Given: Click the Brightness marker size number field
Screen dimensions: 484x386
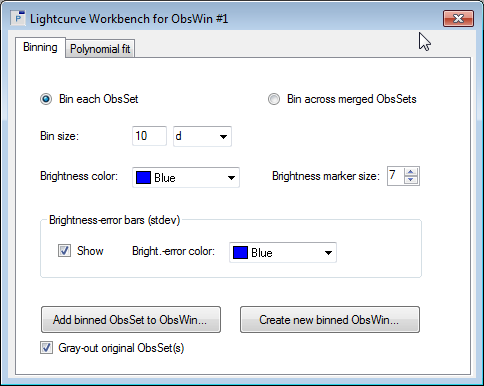Looking at the screenshot, I should tap(395, 176).
